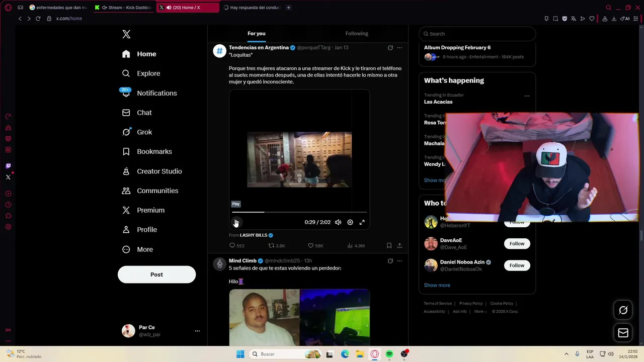Reload the page

(38, 19)
